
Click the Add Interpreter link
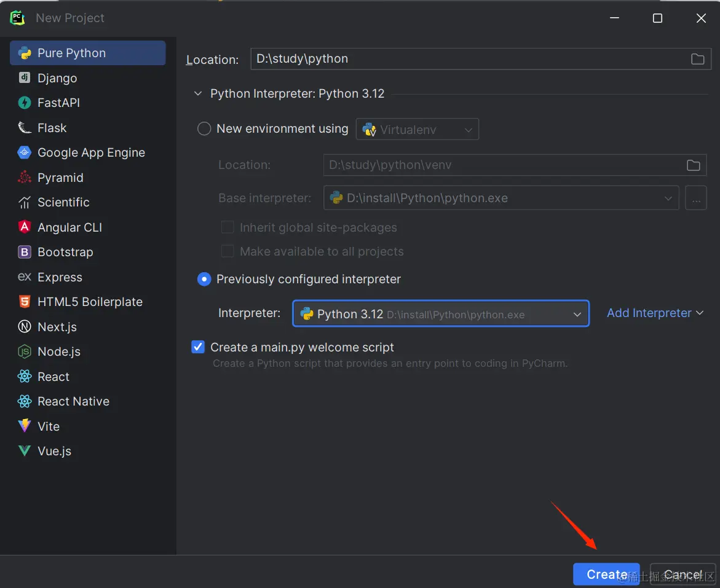click(649, 313)
